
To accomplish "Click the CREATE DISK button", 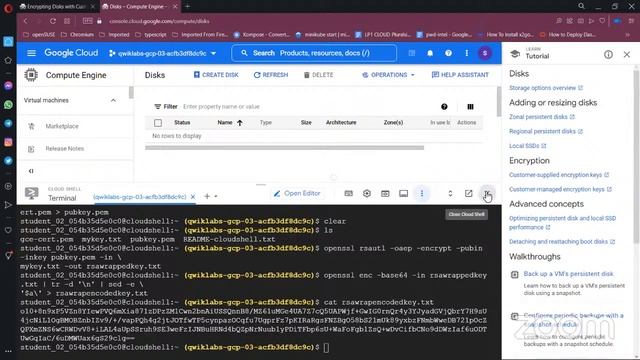I will (x=216, y=75).
